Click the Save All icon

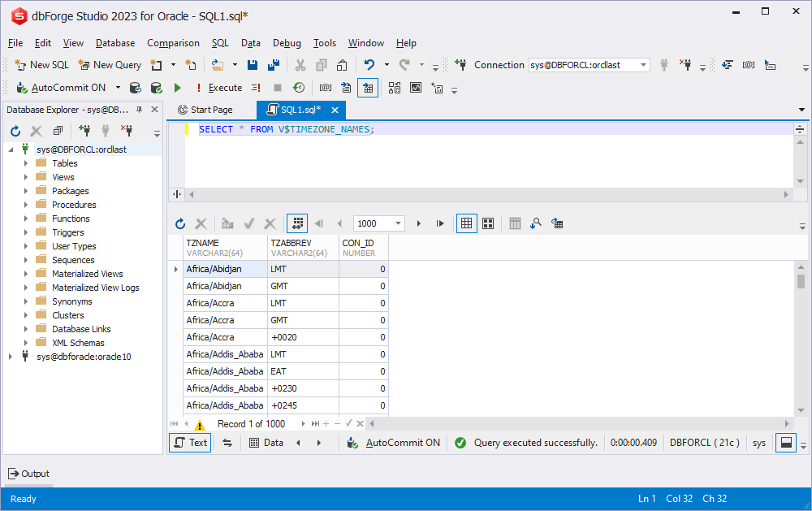pos(274,65)
